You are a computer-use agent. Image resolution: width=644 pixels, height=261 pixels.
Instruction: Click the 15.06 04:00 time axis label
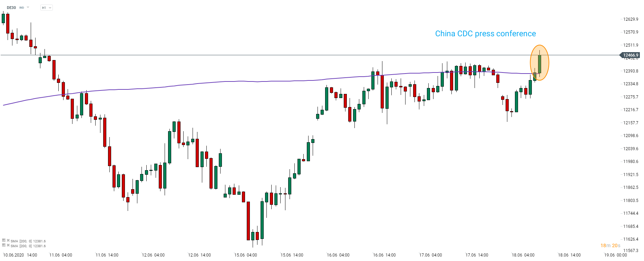tap(245, 255)
